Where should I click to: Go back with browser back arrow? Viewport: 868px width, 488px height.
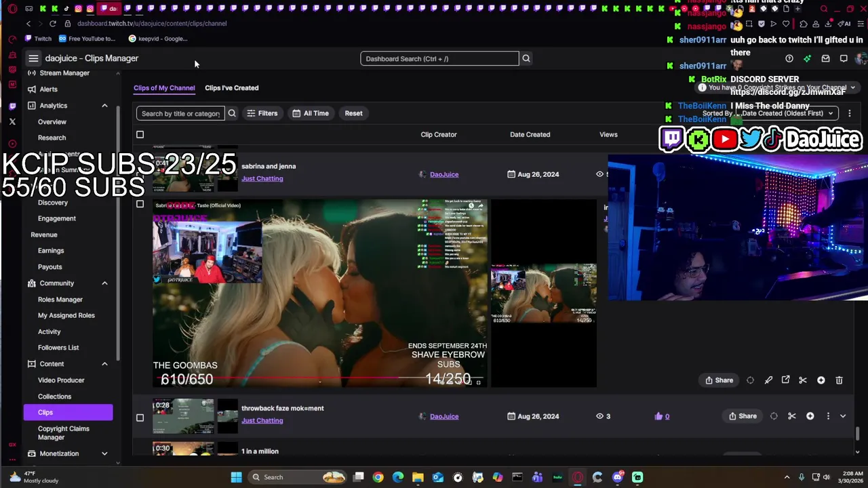28,23
